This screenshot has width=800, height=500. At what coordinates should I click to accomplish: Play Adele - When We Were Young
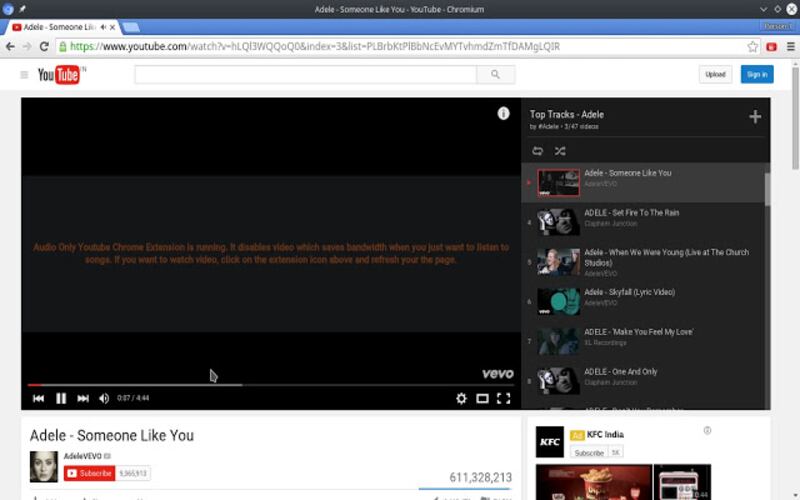coord(643,262)
